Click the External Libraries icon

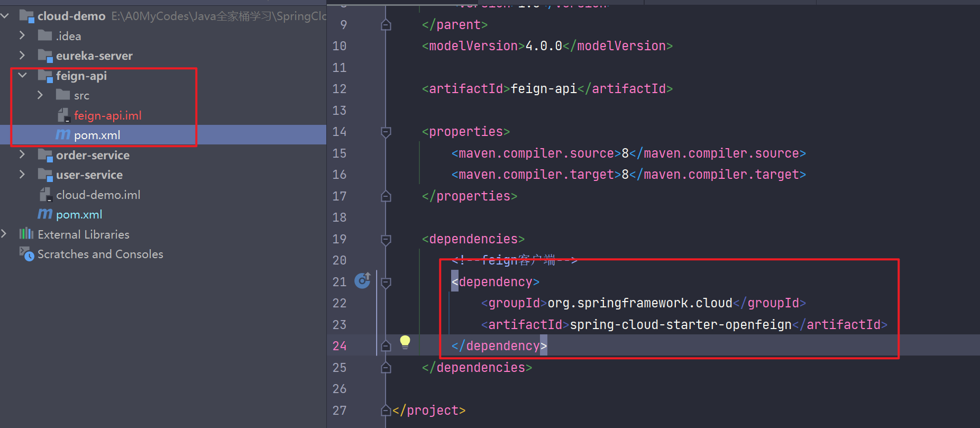coord(26,234)
